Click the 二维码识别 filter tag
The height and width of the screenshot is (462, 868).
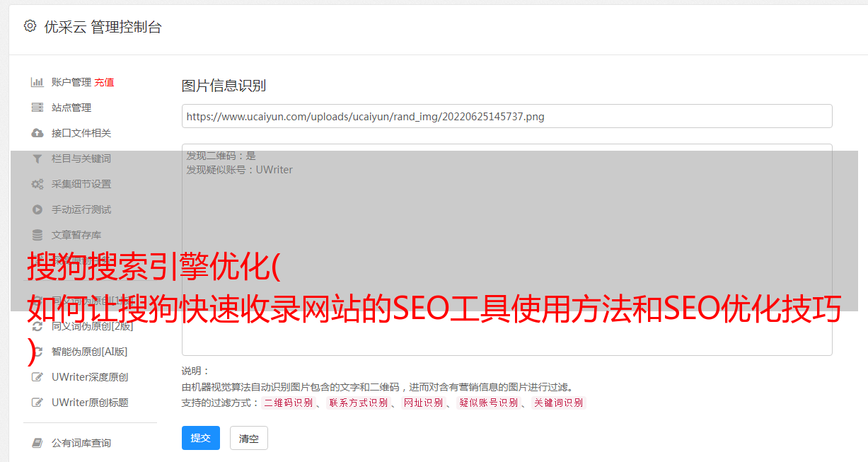[288, 403]
